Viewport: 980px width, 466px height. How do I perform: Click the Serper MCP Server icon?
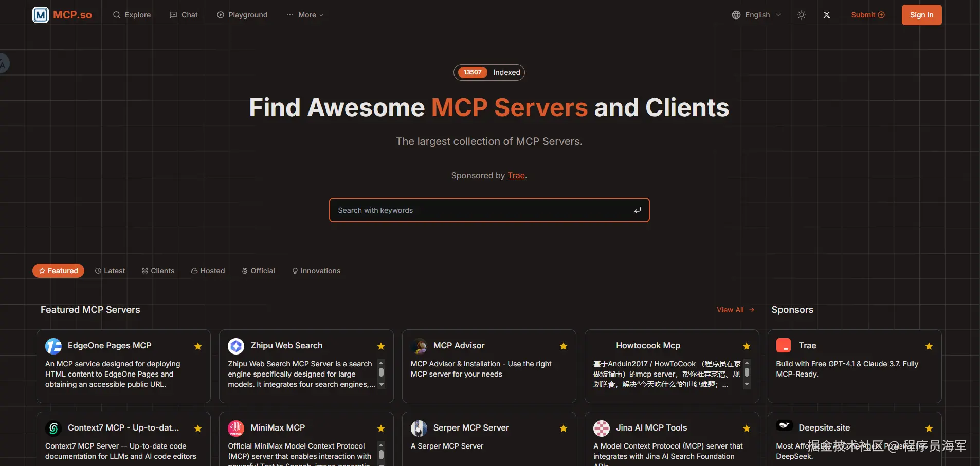[419, 428]
